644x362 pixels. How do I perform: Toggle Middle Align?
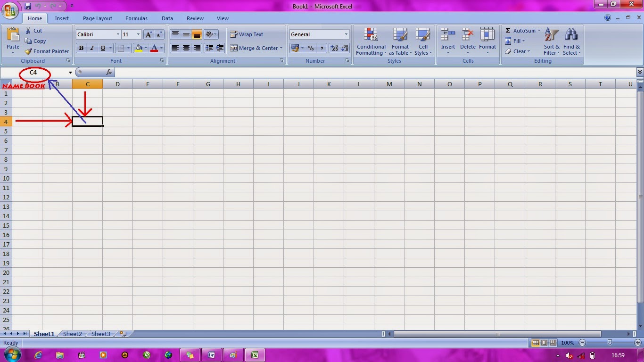click(186, 34)
